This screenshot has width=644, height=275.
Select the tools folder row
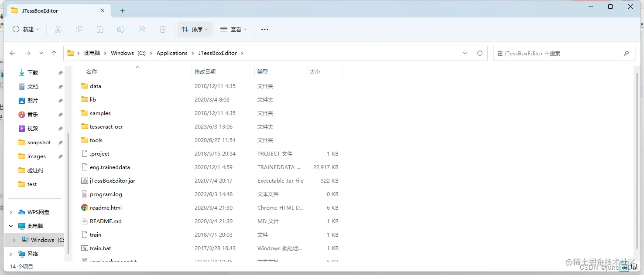[x=210, y=140]
